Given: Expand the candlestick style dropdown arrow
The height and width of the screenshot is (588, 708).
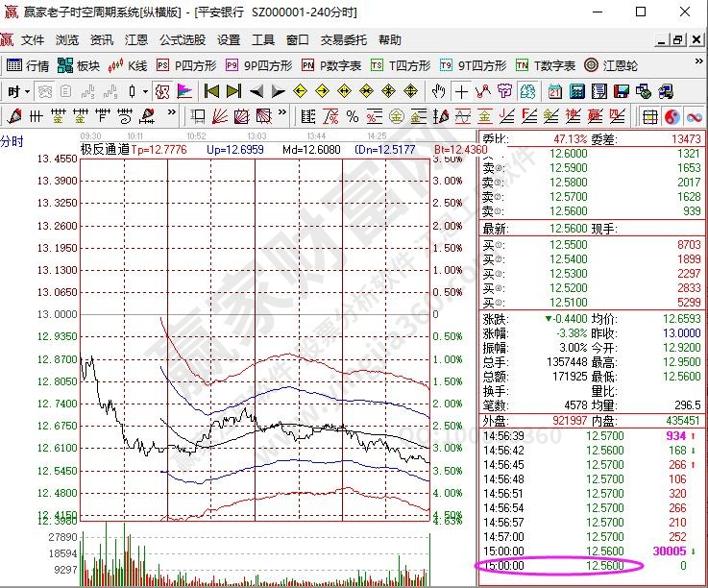Looking at the screenshot, I should 145,91.
